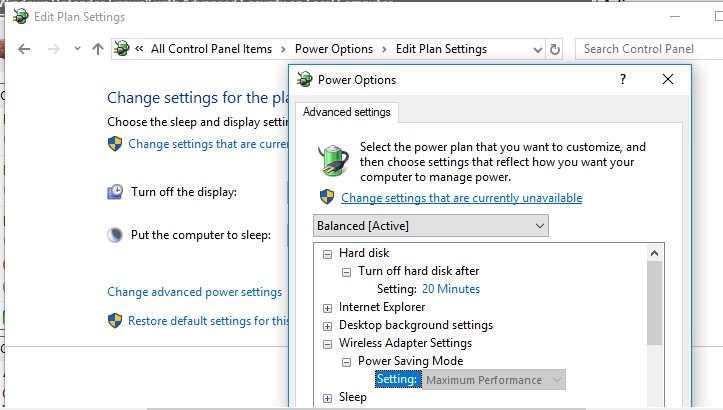This screenshot has height=410, width=723.
Task: Click All Control Panel Items breadcrumb
Action: pos(209,49)
